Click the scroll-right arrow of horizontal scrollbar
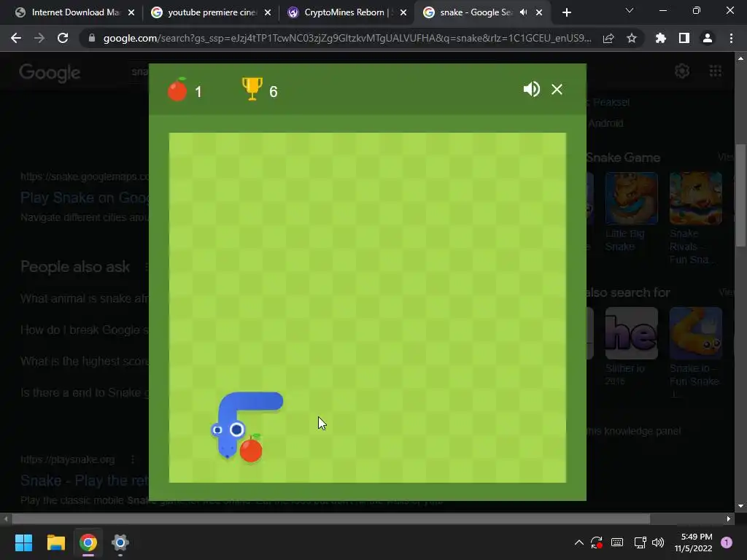Viewport: 747px width, 560px height. [x=729, y=518]
